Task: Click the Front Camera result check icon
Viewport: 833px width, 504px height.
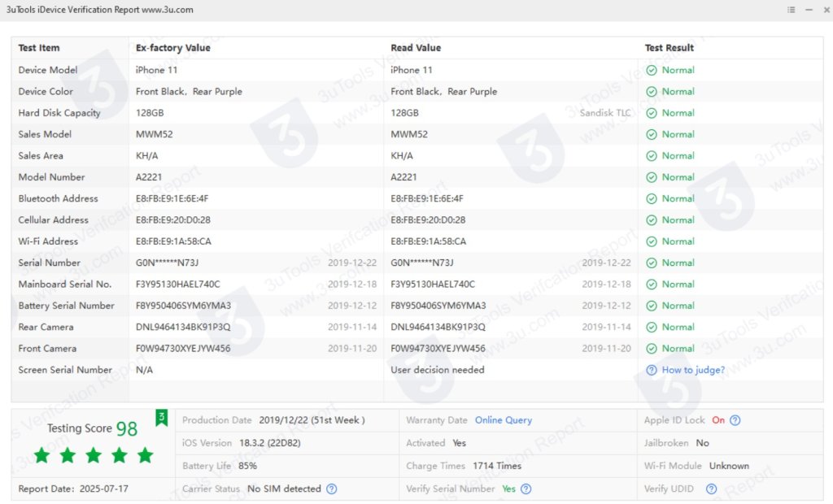Action: (652, 349)
